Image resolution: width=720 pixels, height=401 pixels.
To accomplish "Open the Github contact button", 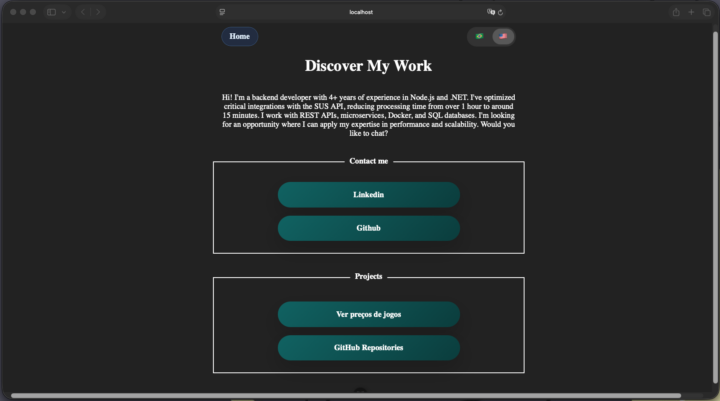I will coord(369,228).
